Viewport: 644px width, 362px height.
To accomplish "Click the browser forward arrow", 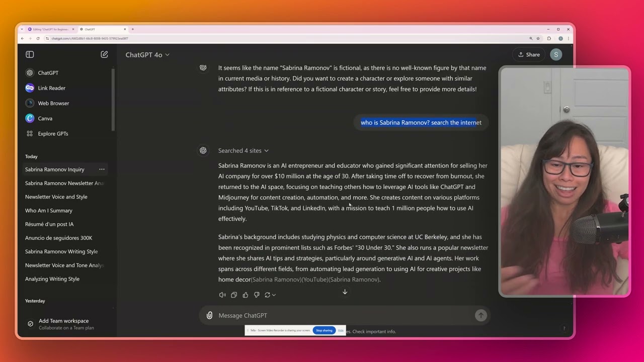I will 30,38.
